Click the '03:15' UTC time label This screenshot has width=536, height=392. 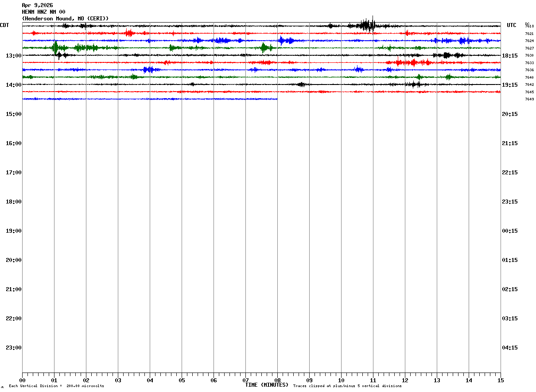(x=510, y=319)
